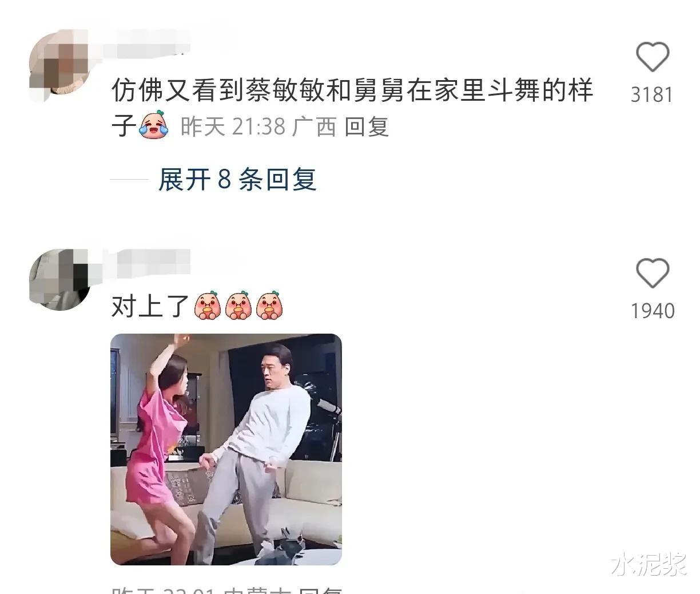
Task: Tap the heart above the 1940 count
Action: (x=653, y=273)
